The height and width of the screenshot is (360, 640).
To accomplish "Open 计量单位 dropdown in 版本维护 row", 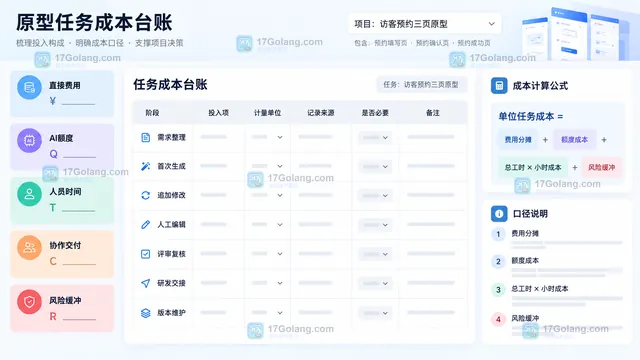I will coord(267,313).
